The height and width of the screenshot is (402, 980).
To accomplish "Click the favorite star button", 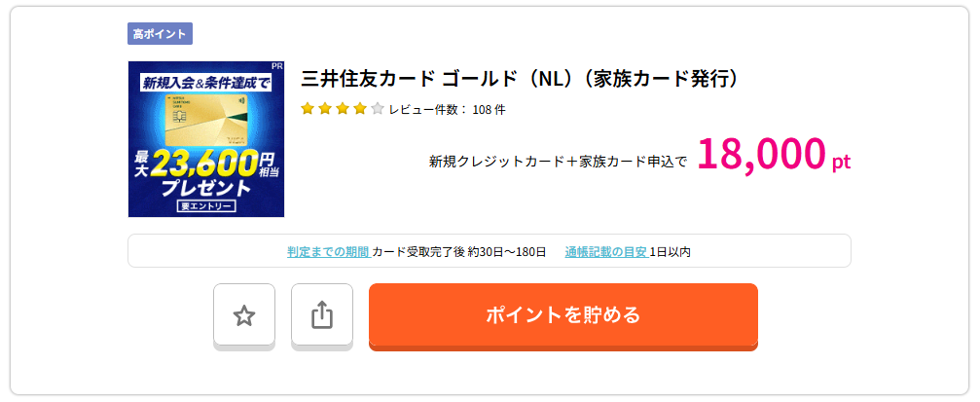I will (x=244, y=315).
